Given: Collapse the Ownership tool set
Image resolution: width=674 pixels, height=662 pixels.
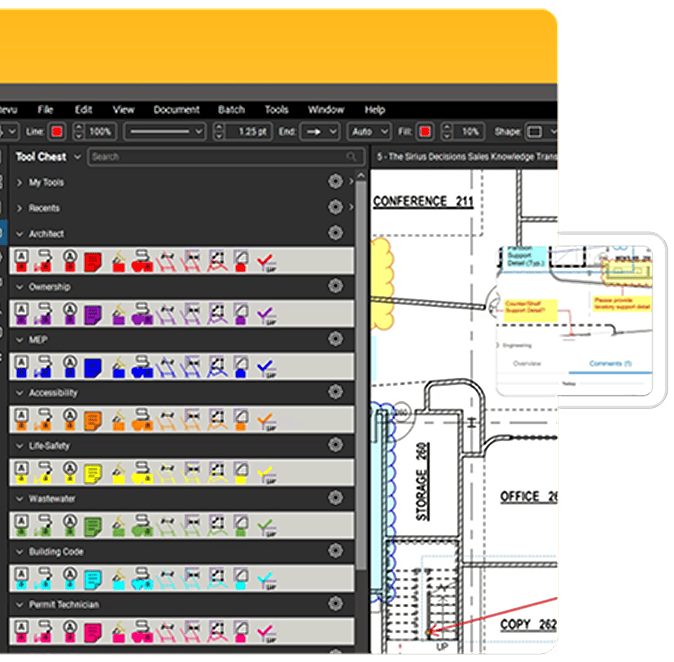Looking at the screenshot, I should (19, 287).
